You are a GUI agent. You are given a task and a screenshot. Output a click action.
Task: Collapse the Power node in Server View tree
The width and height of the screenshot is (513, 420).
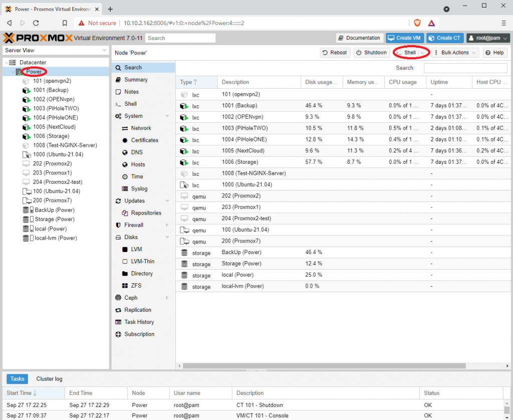click(x=12, y=71)
